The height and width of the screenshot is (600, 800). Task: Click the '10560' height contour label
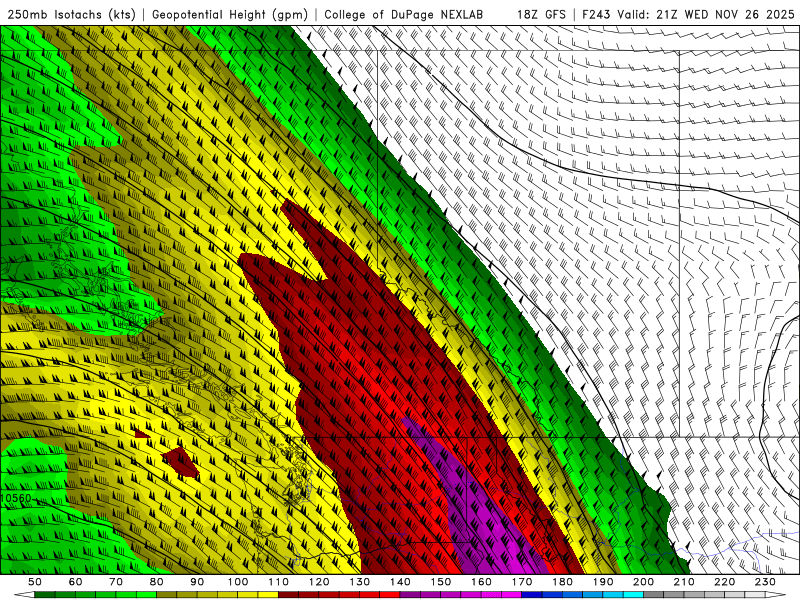(16, 498)
